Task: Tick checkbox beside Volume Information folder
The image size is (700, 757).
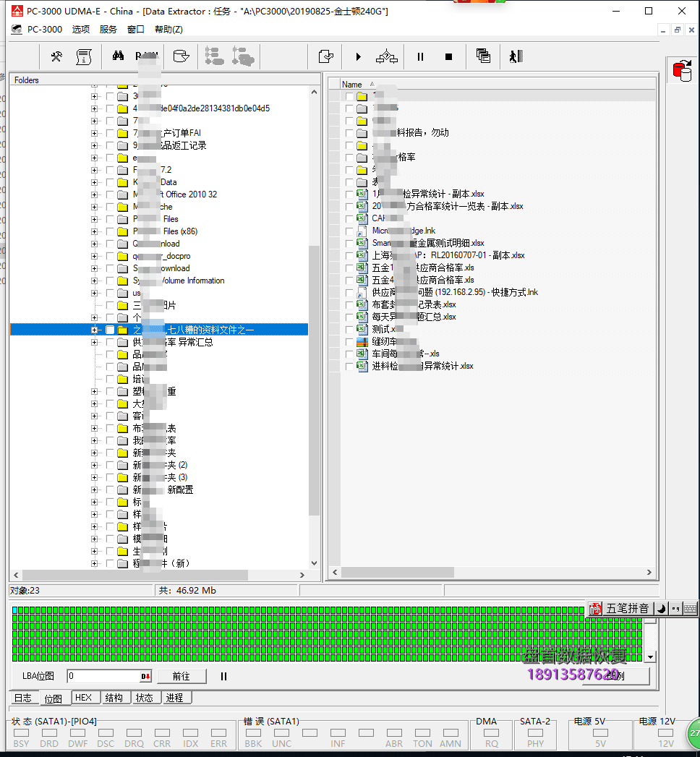Action: 110,281
